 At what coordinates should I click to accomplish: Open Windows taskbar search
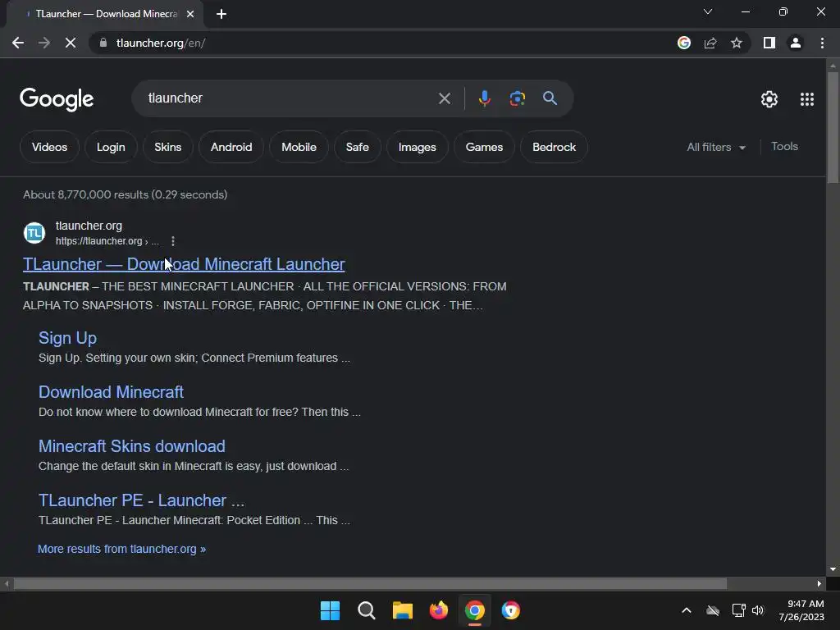[x=367, y=610]
